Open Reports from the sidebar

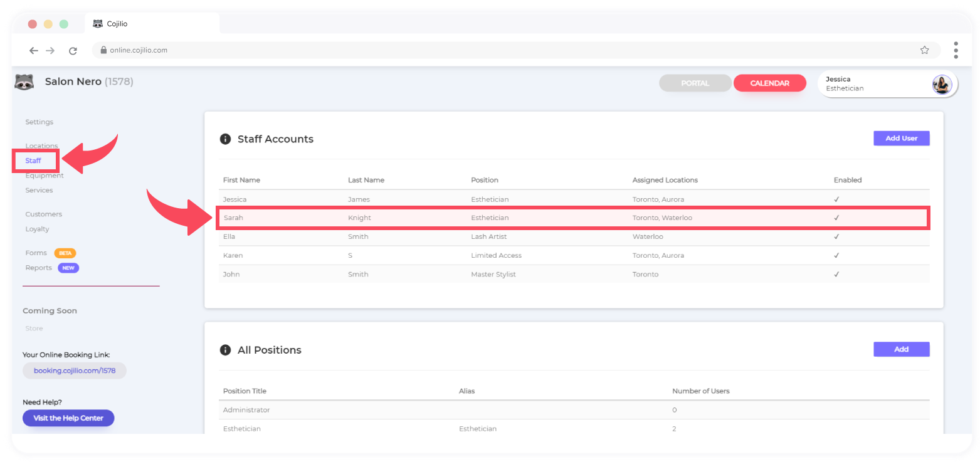(x=38, y=268)
